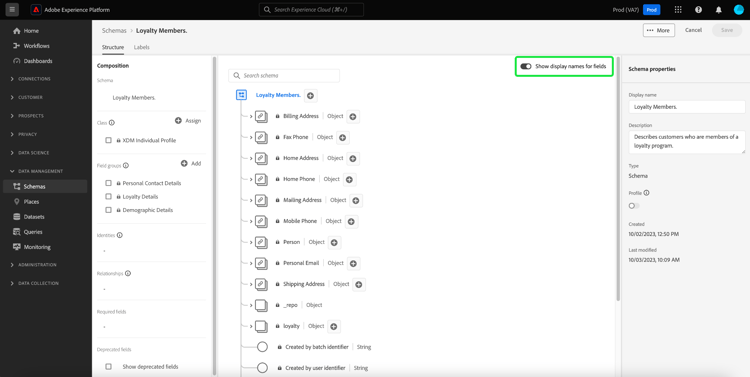Click into the Search schema field
The height and width of the screenshot is (377, 750).
[x=284, y=76]
